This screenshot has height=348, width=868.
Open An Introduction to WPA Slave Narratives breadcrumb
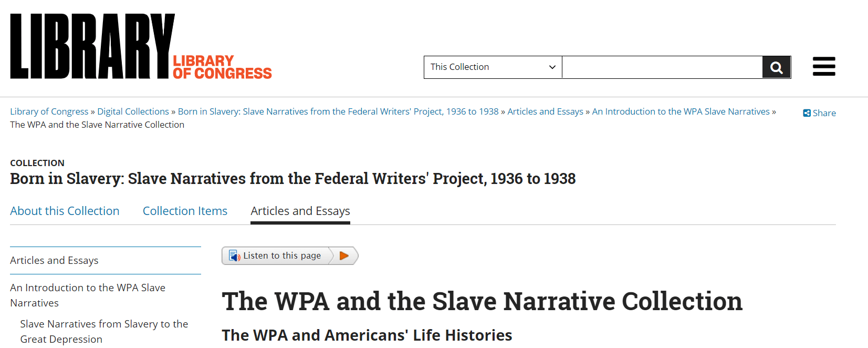pyautogui.click(x=681, y=111)
